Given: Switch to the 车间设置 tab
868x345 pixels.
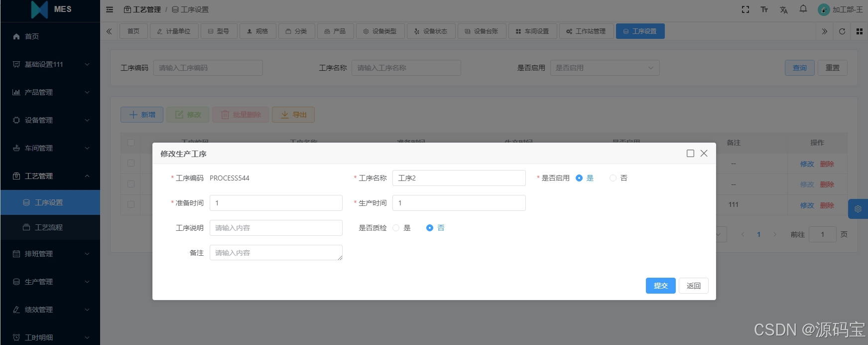Looking at the screenshot, I should [x=532, y=31].
